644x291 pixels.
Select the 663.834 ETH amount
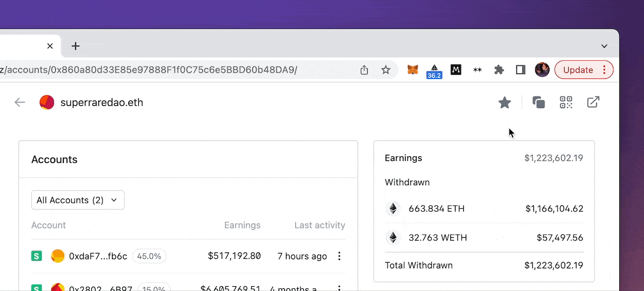pyautogui.click(x=436, y=208)
